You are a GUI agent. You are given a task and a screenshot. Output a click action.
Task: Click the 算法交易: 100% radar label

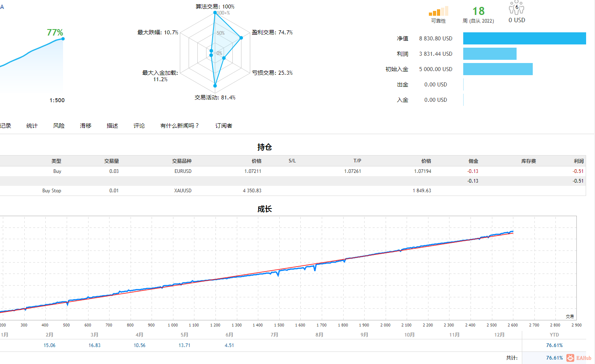215,6
